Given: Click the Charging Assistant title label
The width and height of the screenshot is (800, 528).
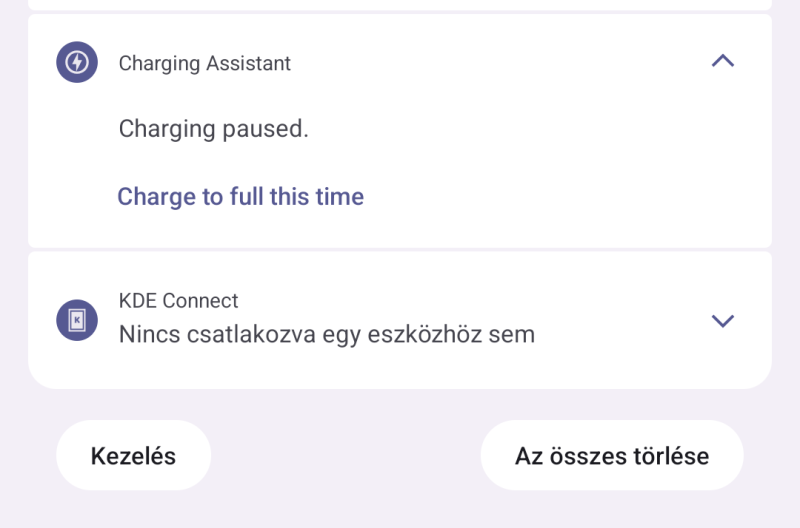Looking at the screenshot, I should [205, 64].
